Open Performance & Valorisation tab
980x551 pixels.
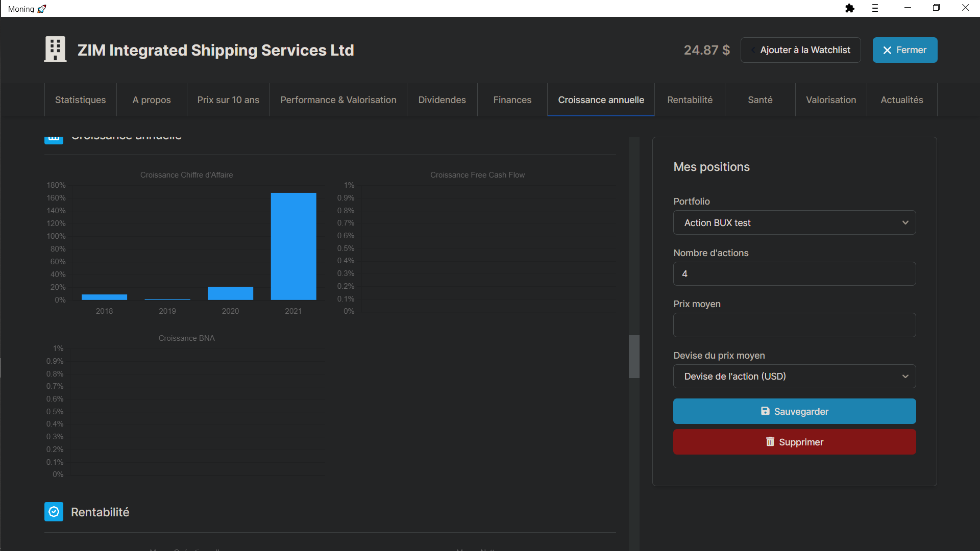point(338,100)
